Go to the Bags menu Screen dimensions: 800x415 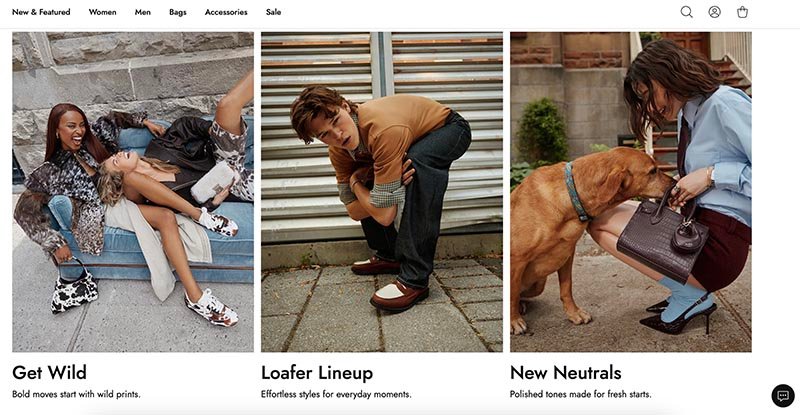click(178, 12)
